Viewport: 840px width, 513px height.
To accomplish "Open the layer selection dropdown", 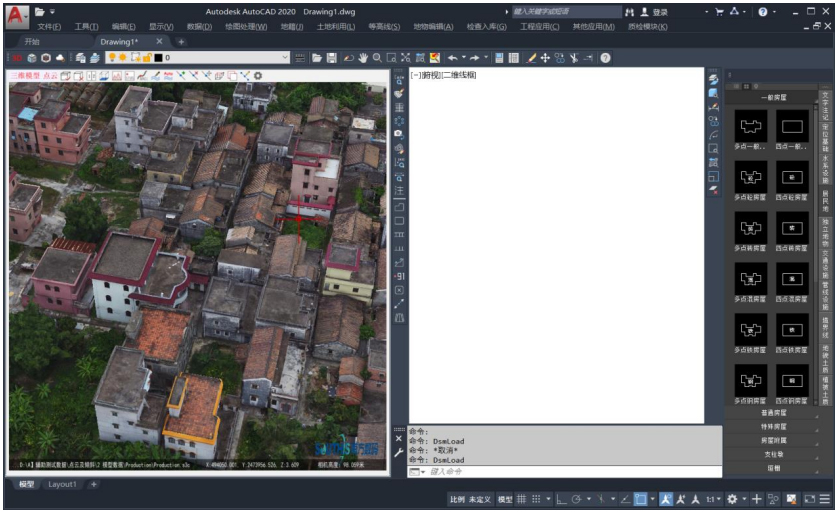I will point(285,58).
